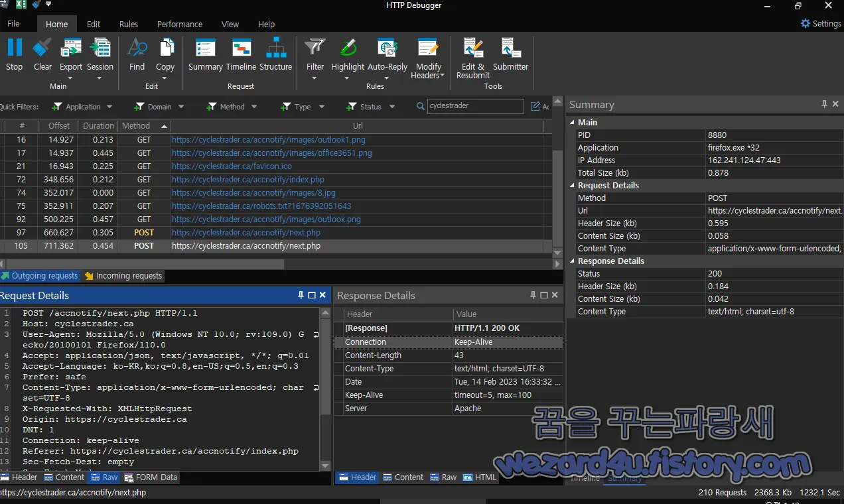This screenshot has width=844, height=504.
Task: Select the Connection Keep-Alive response header row
Action: click(x=449, y=342)
